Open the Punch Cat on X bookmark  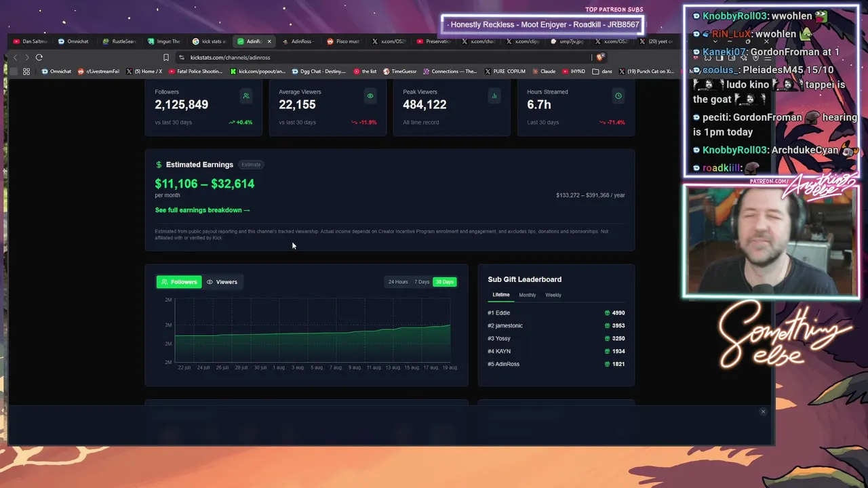tap(646, 71)
